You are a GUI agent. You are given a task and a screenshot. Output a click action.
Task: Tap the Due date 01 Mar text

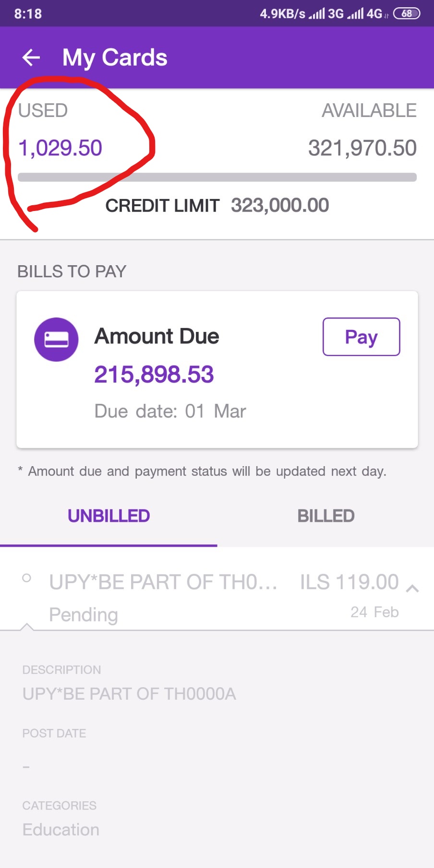(x=170, y=411)
